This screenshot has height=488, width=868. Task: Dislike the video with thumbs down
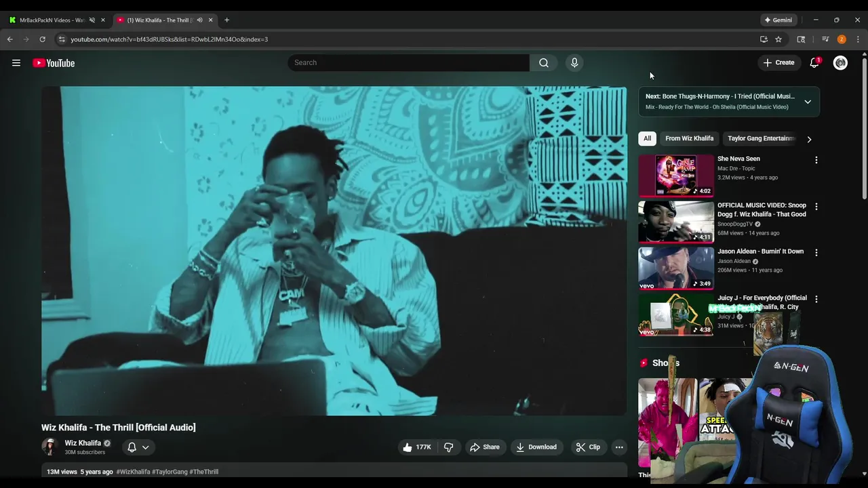pos(448,447)
